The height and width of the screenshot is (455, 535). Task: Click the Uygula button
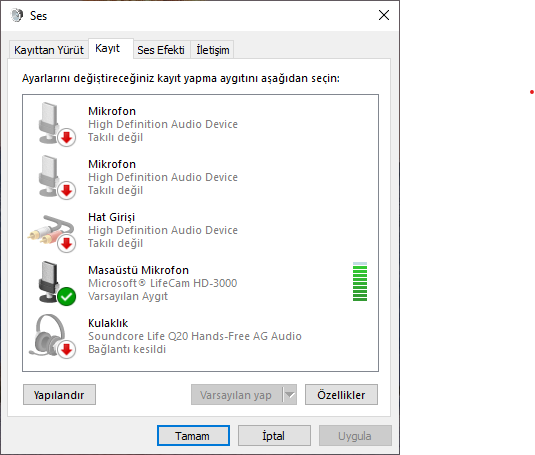(355, 436)
